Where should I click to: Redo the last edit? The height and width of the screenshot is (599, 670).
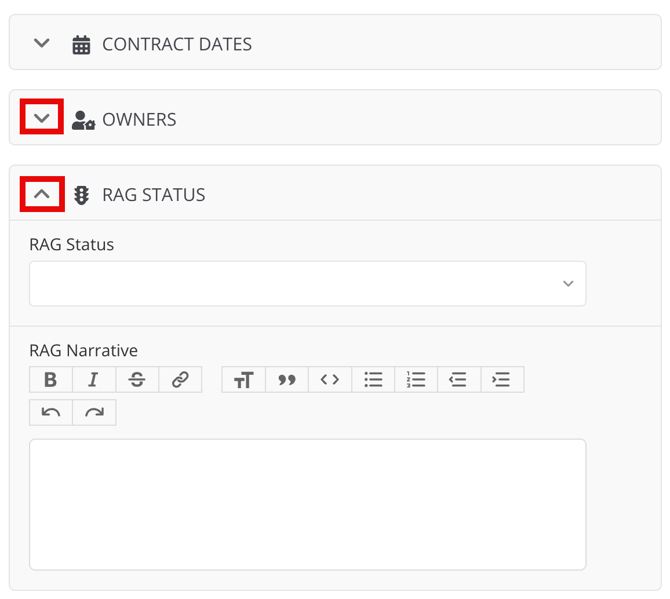(x=94, y=412)
